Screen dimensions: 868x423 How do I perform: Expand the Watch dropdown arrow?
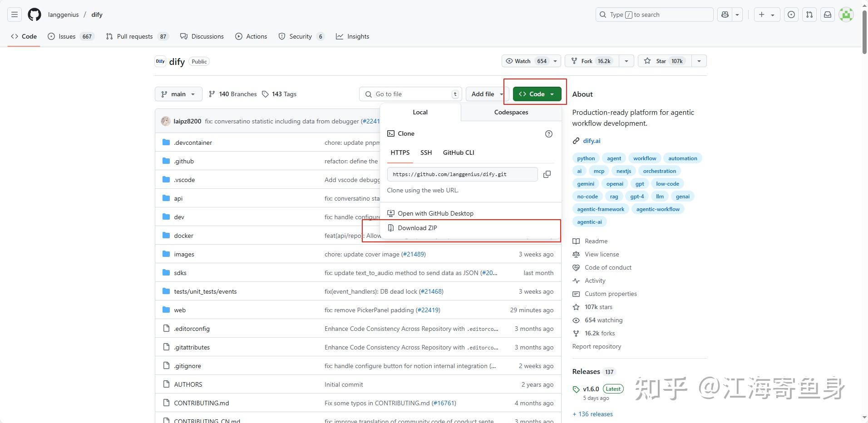(x=555, y=61)
